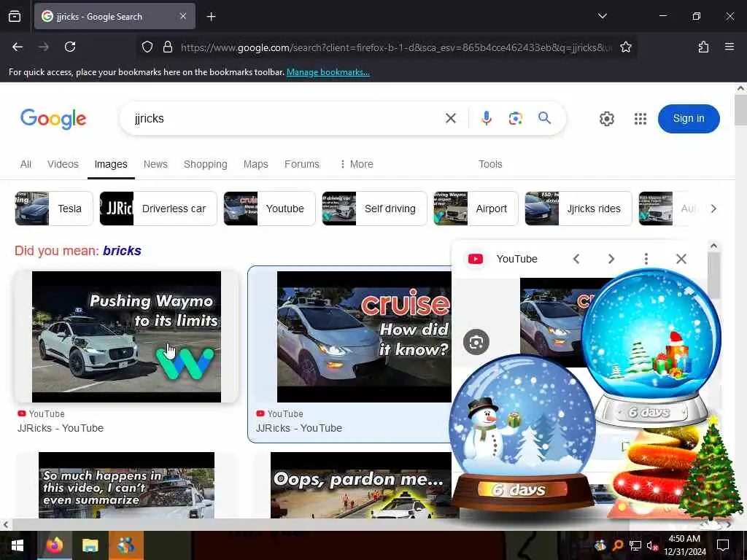The width and height of the screenshot is (747, 560).
Task: Open preview panel three-dot options
Action: tap(646, 259)
